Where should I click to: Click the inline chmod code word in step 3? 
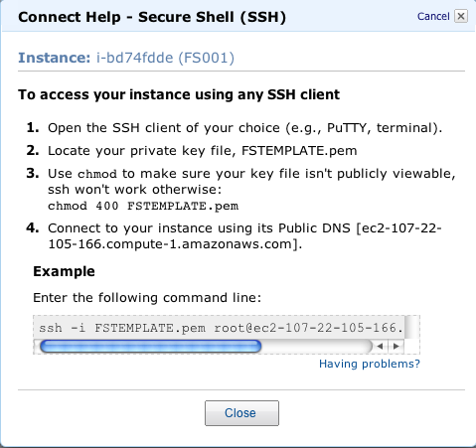coord(97,174)
